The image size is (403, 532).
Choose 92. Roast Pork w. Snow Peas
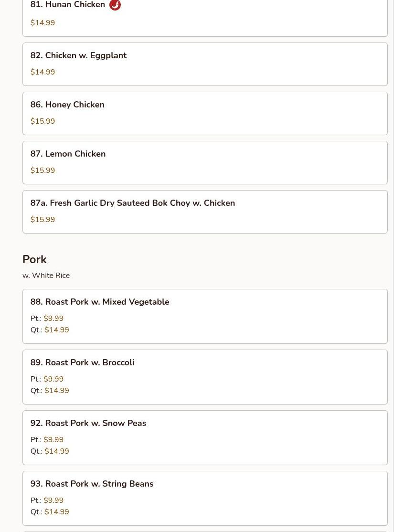point(88,423)
